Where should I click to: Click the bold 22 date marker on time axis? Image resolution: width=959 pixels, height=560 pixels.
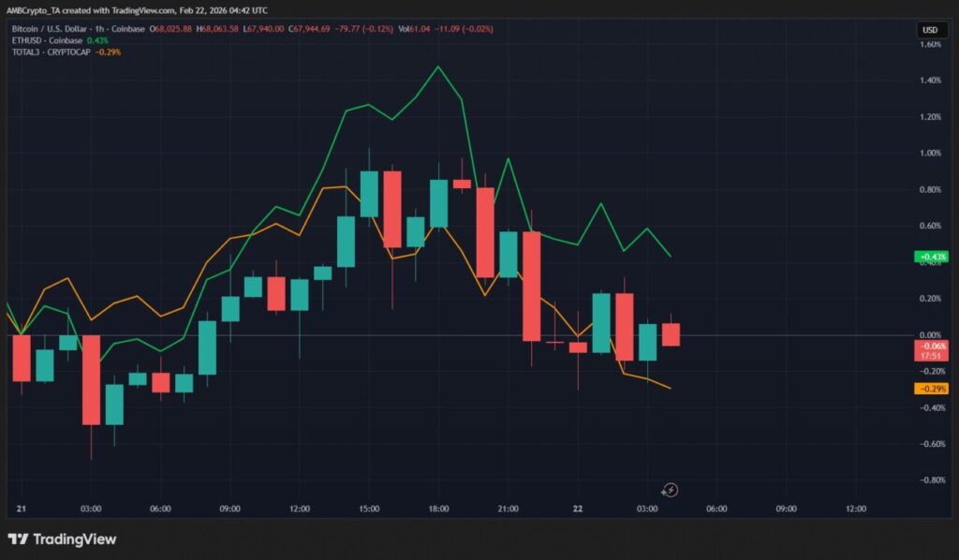click(578, 508)
